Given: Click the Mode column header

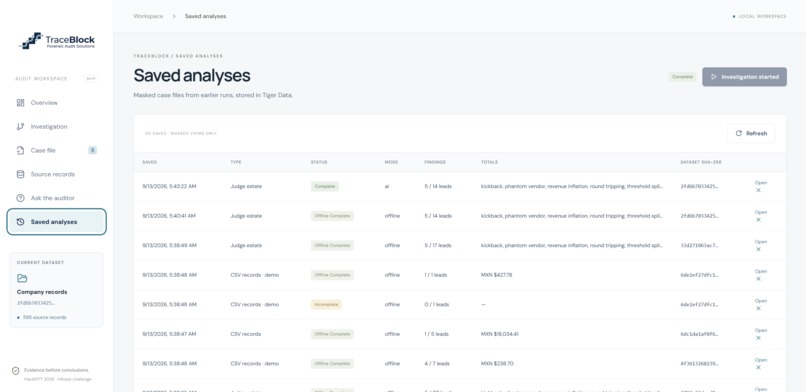Looking at the screenshot, I should (391, 162).
